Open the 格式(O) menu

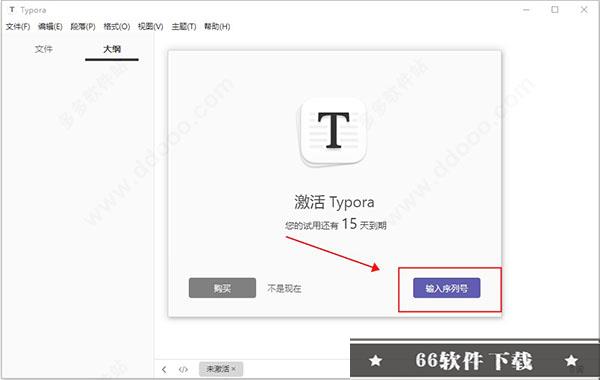click(117, 26)
